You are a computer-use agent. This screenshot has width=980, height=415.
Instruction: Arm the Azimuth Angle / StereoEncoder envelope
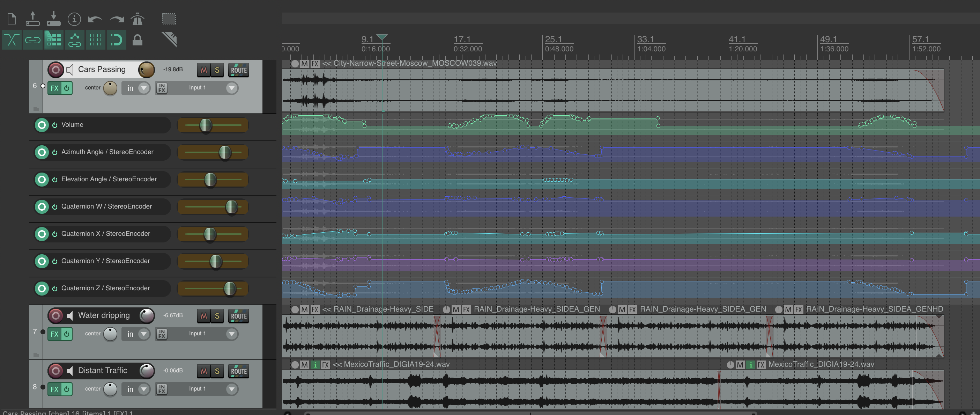[42, 152]
